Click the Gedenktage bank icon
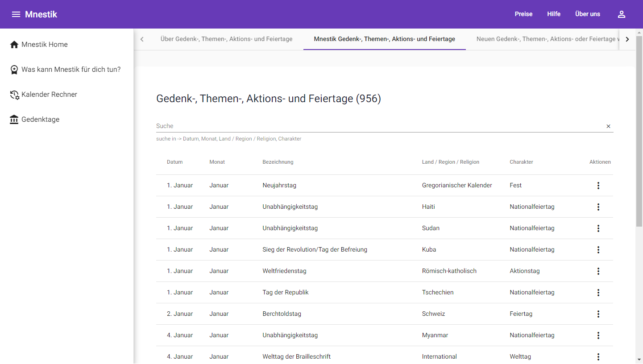This screenshot has height=364, width=643. point(14,120)
